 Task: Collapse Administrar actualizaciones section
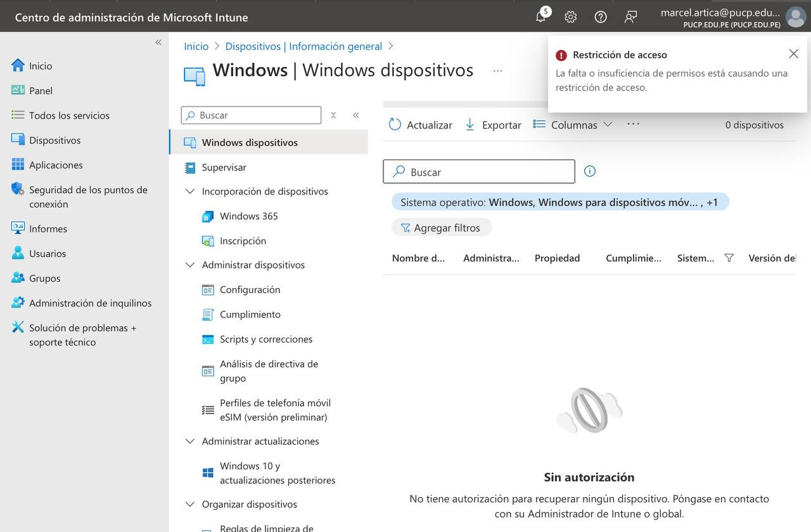(x=189, y=441)
